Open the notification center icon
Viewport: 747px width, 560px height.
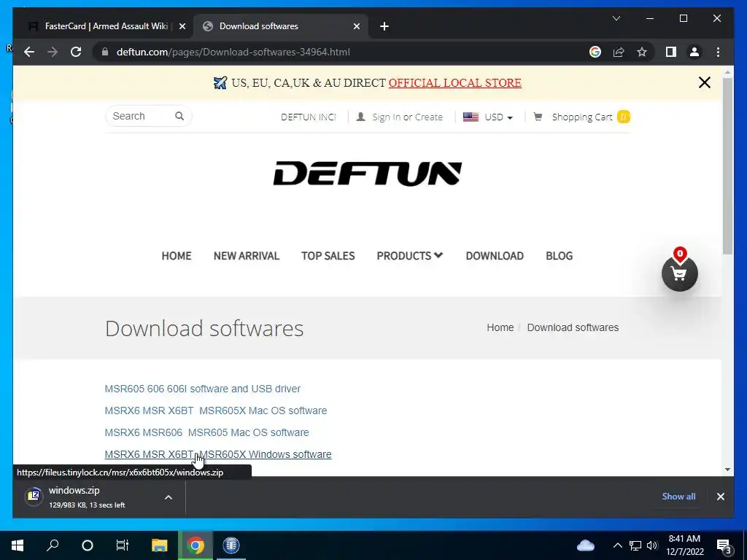pos(724,546)
